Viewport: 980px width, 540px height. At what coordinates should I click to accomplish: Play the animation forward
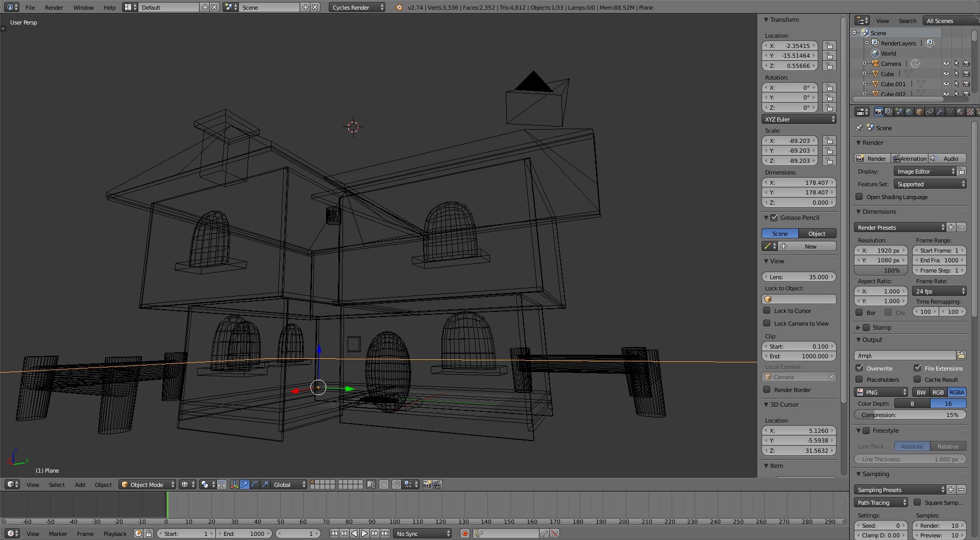click(x=364, y=534)
